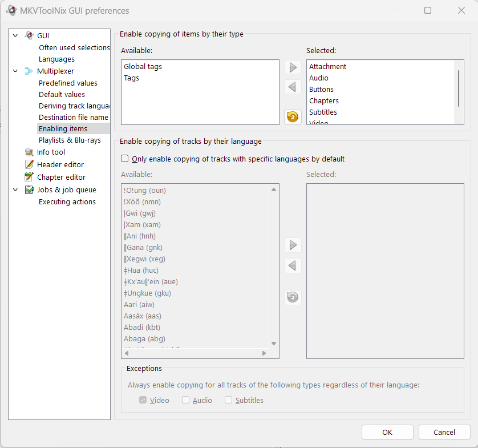Enable only copying tracks with specific languages

tap(233, 159)
